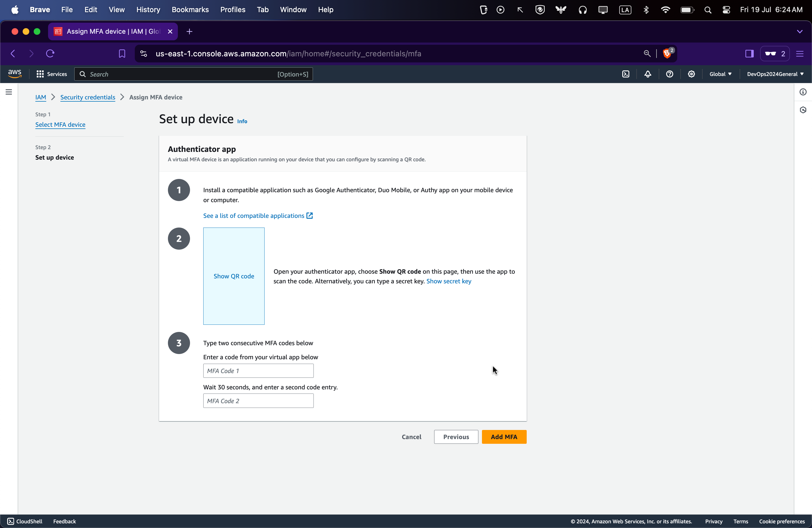Click the Brave Shields lion icon
This screenshot has height=528, width=812.
(x=667, y=54)
